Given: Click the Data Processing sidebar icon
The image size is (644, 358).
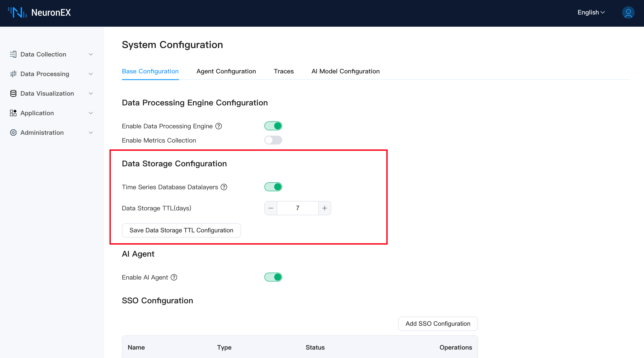Looking at the screenshot, I should coord(13,74).
